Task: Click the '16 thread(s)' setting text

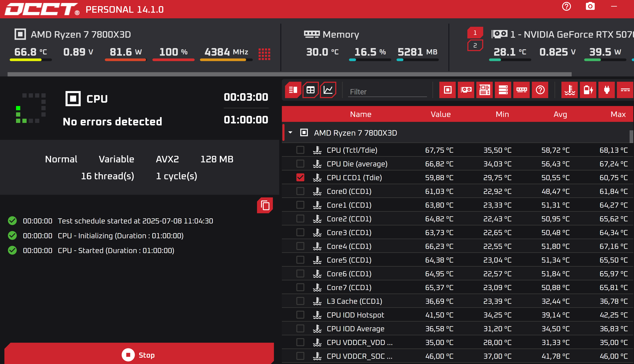Action: pos(107,176)
